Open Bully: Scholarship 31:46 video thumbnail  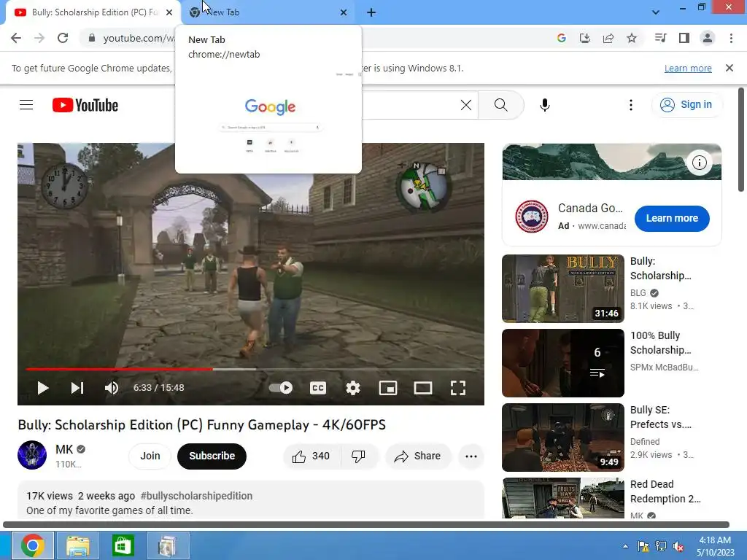(x=562, y=289)
